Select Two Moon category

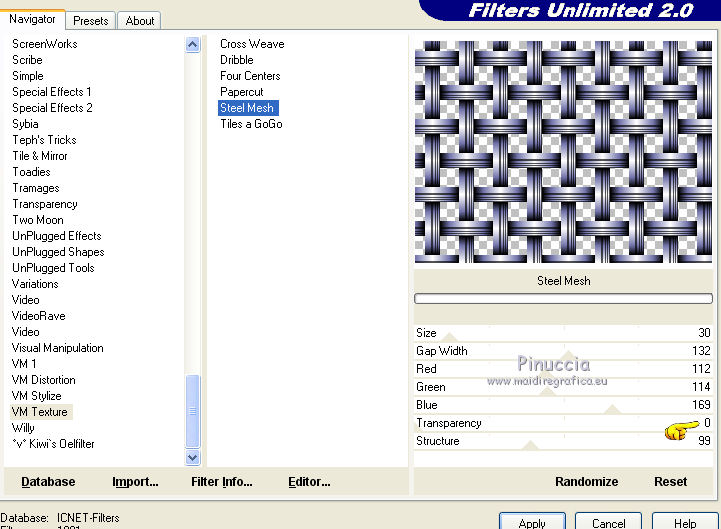click(38, 220)
